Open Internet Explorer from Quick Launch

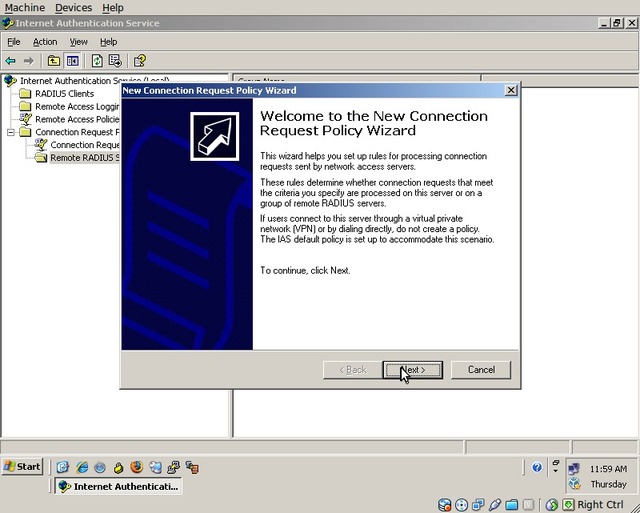point(82,467)
